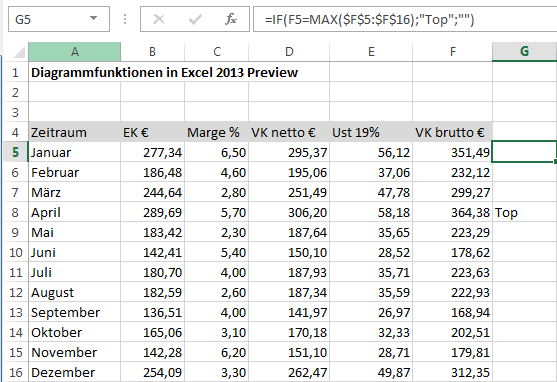Click value 222,93 in VK brutto column

pyautogui.click(x=453, y=292)
